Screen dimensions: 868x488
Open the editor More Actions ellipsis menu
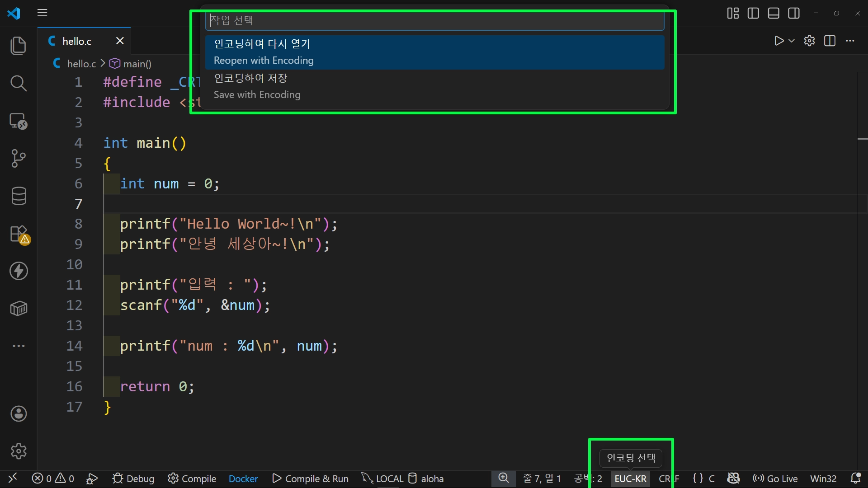(x=850, y=41)
